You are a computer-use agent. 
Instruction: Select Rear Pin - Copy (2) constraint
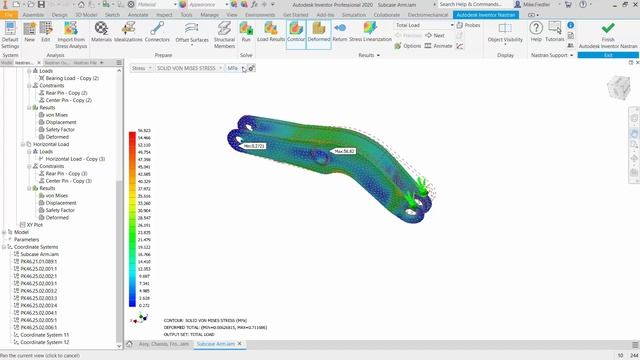tap(66, 93)
